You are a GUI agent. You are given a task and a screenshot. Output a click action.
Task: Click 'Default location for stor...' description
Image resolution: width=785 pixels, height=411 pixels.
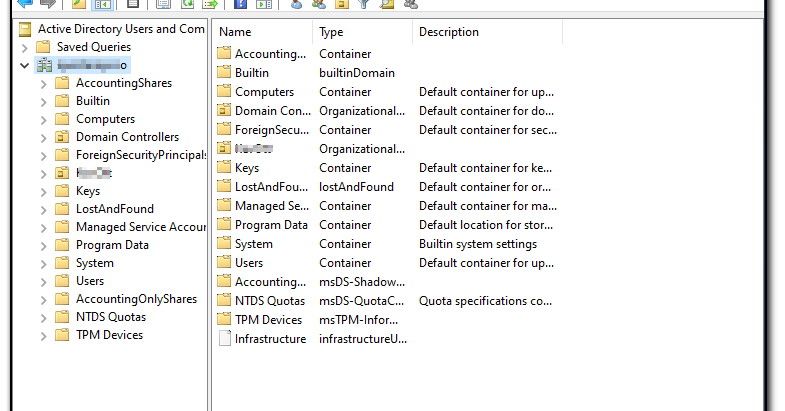coord(486,225)
